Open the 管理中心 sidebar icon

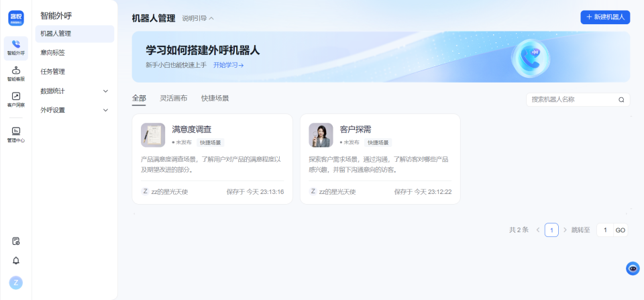[16, 134]
